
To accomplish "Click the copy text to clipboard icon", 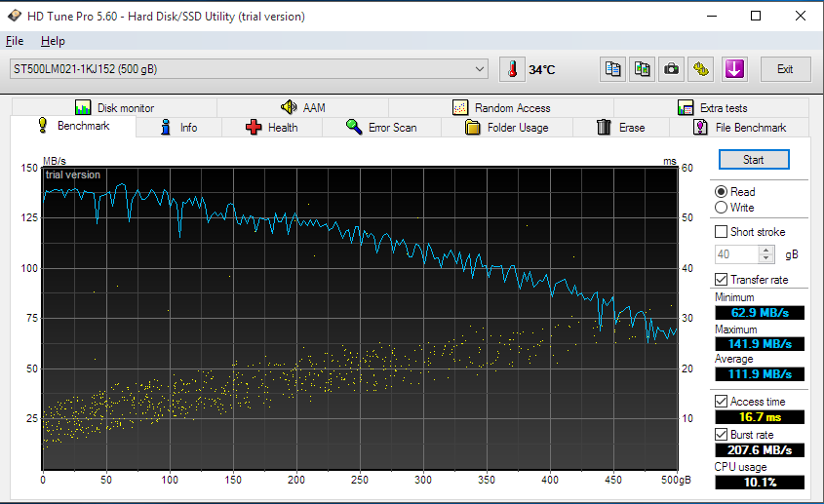I will 613,69.
